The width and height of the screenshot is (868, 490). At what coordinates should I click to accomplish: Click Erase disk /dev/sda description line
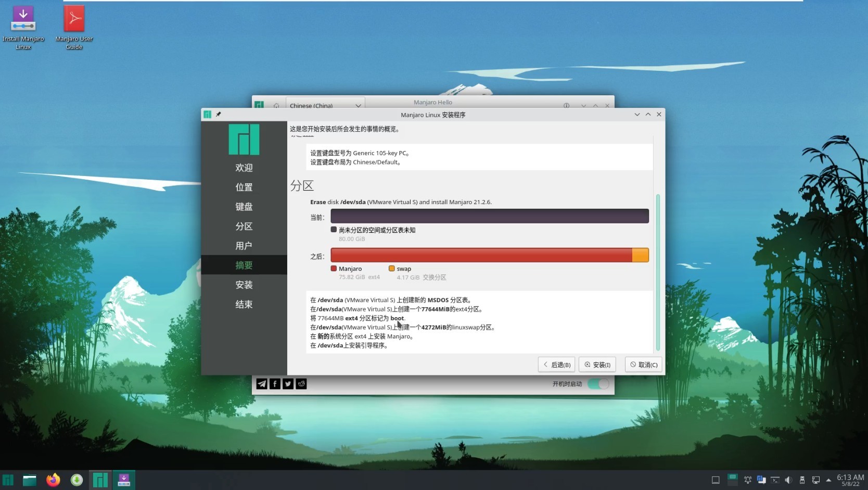point(401,202)
